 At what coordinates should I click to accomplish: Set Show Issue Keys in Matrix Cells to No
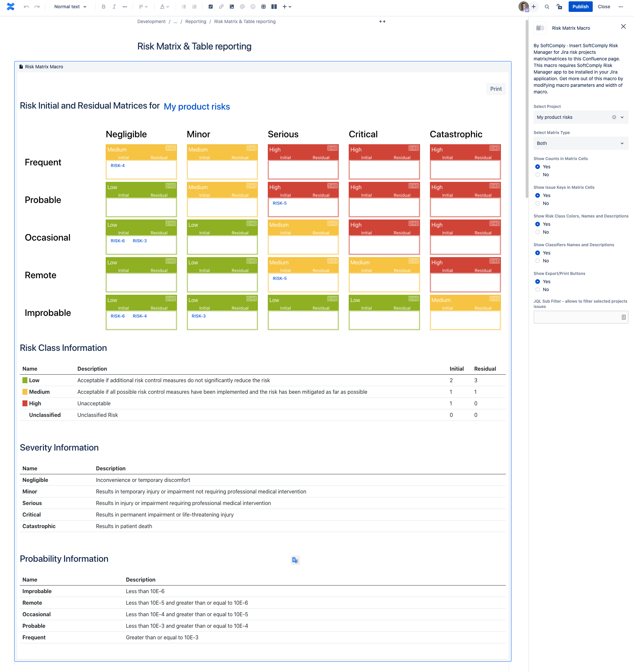point(537,204)
